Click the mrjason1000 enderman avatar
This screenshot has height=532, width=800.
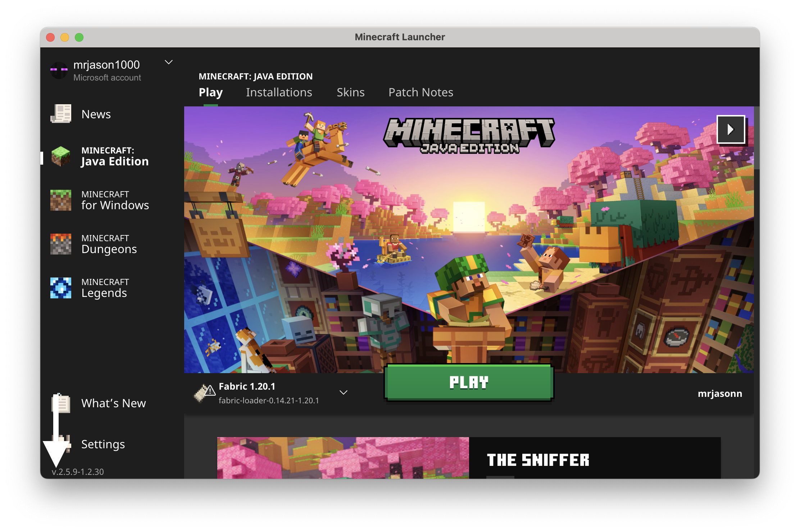coord(59,70)
